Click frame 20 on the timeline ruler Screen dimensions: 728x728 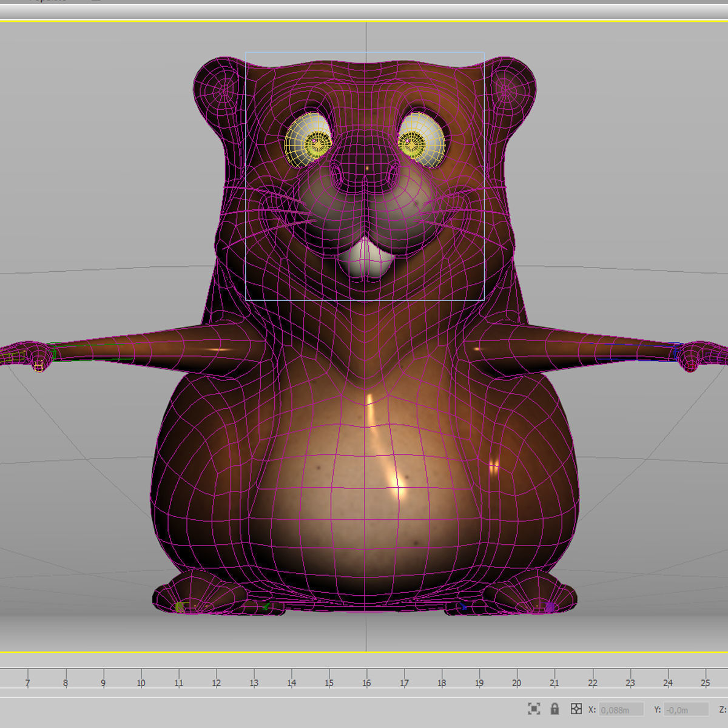tap(516, 682)
